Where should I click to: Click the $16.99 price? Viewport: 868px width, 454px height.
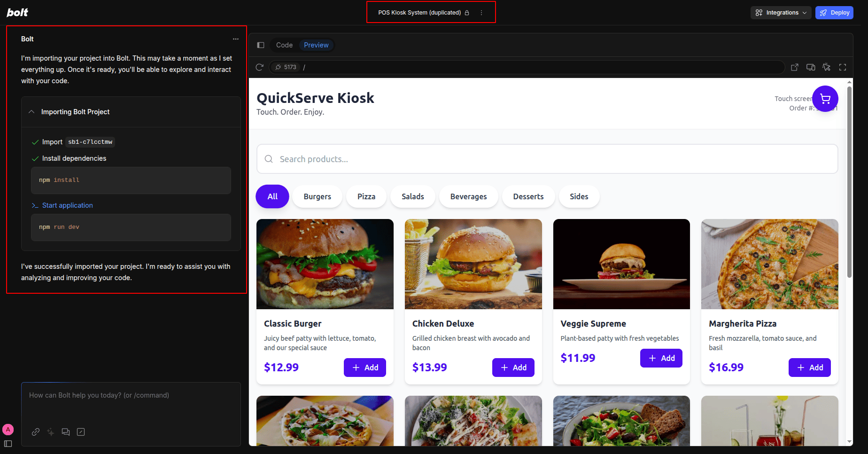coord(726,368)
